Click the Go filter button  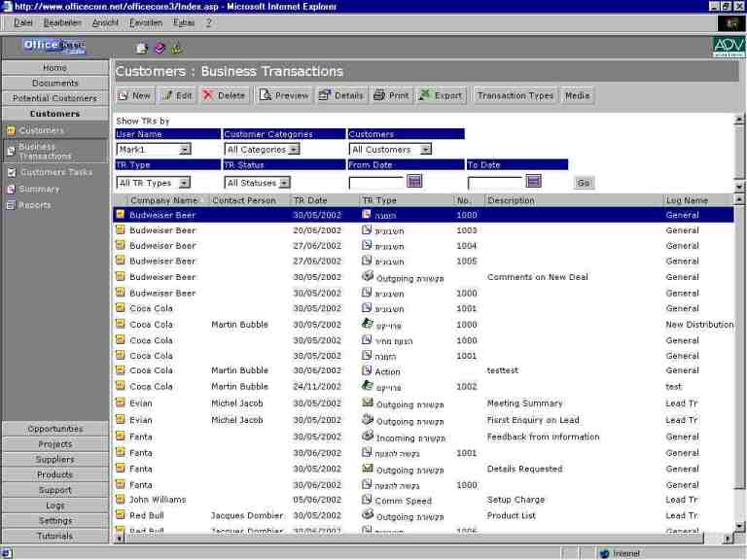(584, 183)
